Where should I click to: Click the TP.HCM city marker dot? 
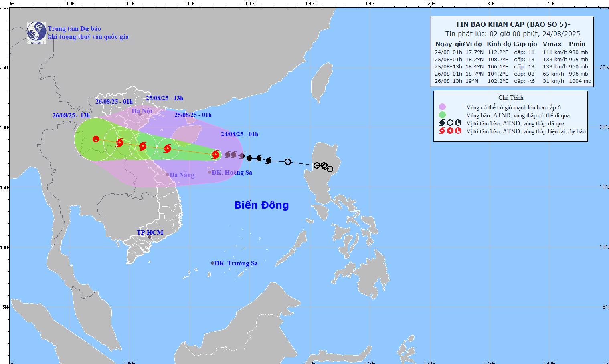[x=150, y=237]
